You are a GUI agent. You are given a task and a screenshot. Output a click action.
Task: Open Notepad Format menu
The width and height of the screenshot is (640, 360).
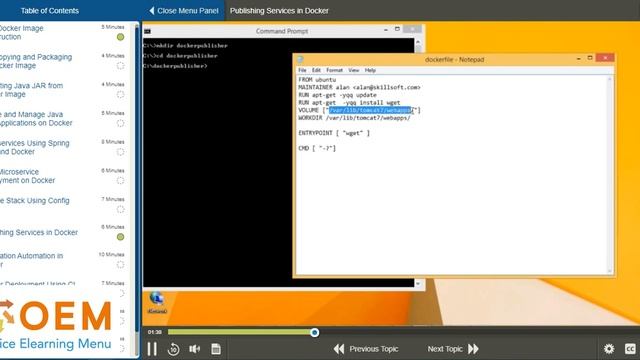[x=334, y=70]
